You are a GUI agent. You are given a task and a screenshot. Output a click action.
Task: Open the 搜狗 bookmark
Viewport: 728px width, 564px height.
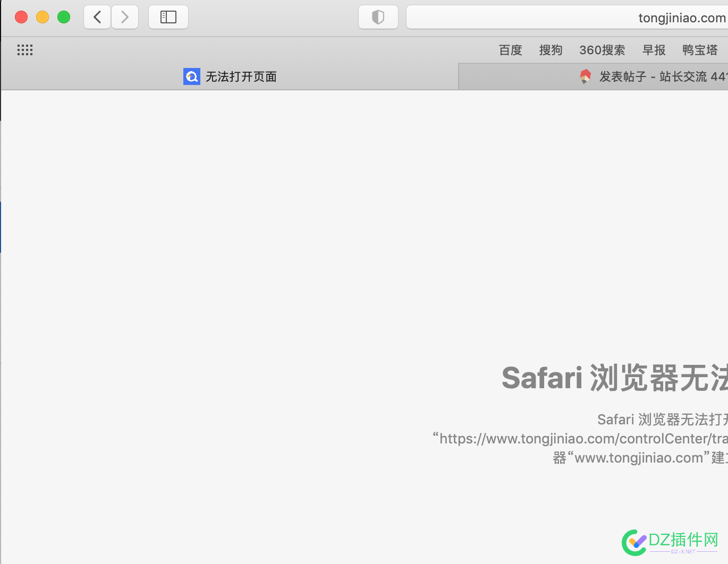[x=551, y=50]
